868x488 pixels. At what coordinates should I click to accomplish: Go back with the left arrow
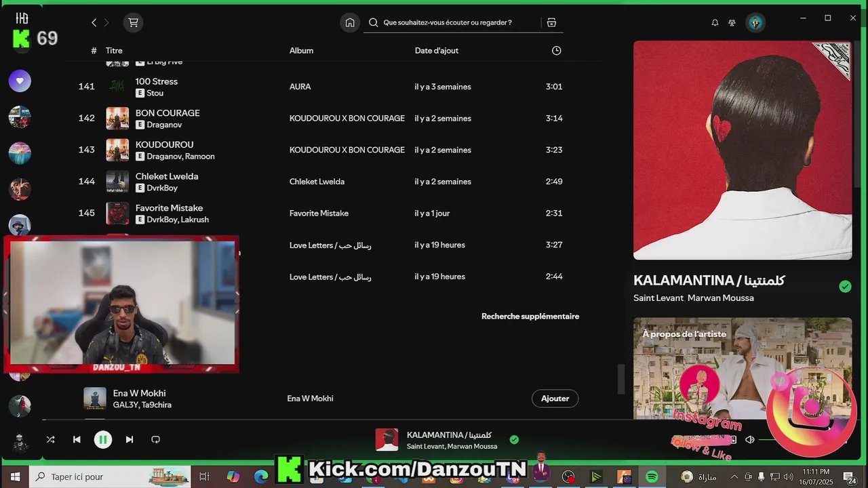point(94,22)
